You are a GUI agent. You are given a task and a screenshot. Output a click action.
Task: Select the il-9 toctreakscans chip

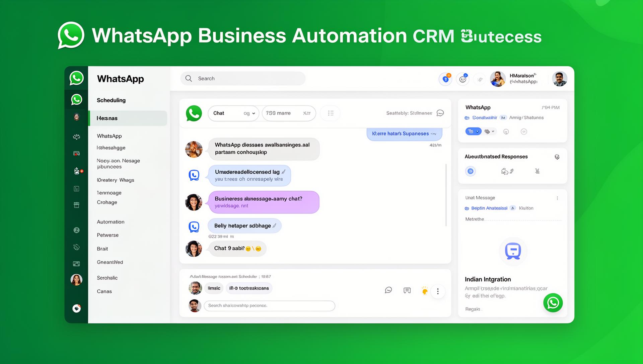point(249,288)
